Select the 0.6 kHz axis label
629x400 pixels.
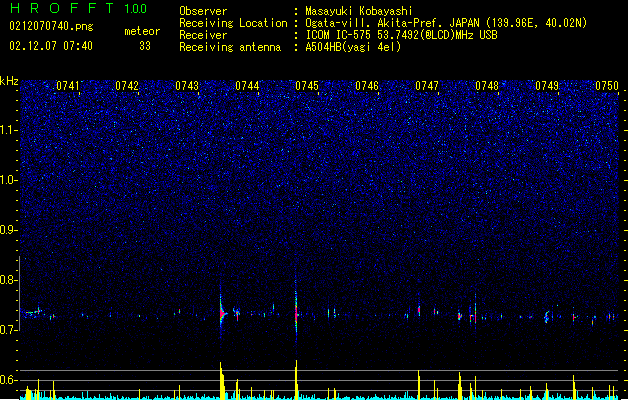click(x=9, y=380)
